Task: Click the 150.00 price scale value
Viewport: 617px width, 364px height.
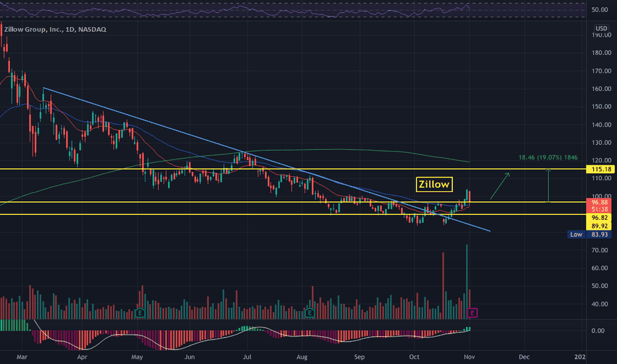Action: pyautogui.click(x=602, y=107)
